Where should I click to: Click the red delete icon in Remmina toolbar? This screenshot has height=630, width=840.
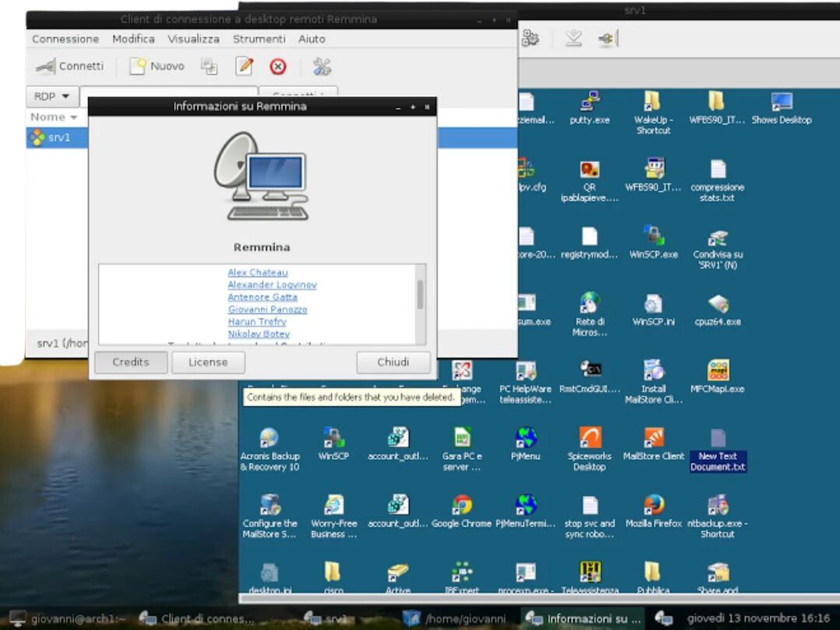[x=278, y=66]
